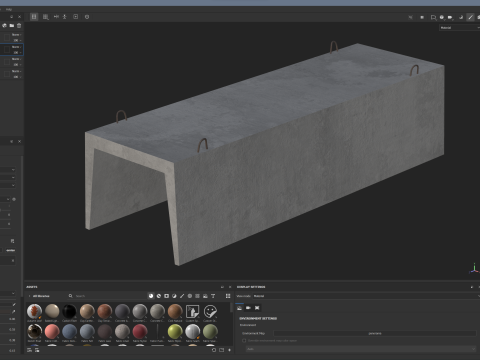
Task: Click the half-moon shading icon in the right toolbar
Action: pos(461,17)
